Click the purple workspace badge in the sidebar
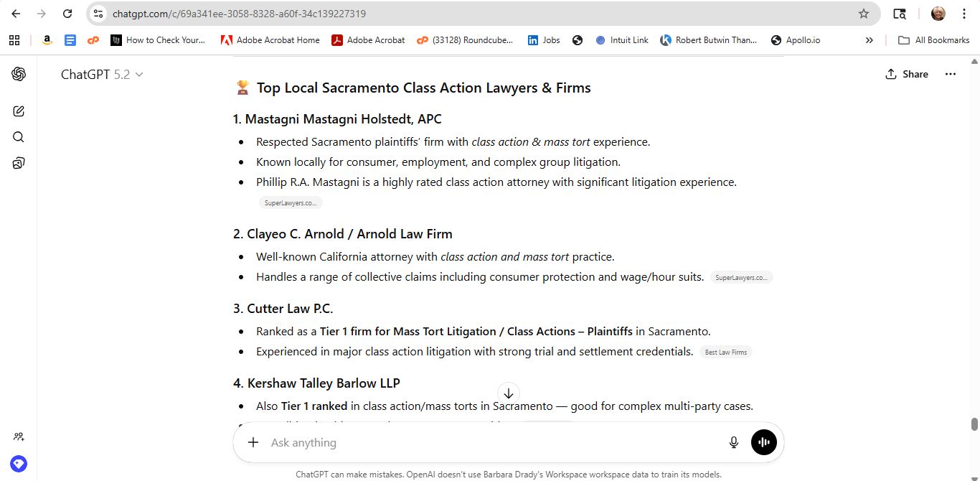980x481 pixels. (x=19, y=464)
